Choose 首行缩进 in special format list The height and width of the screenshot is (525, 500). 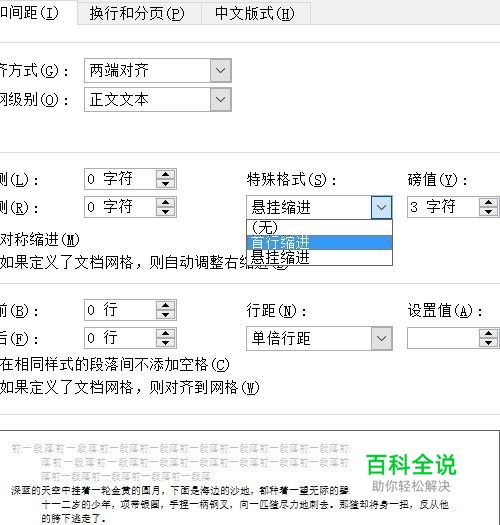319,242
